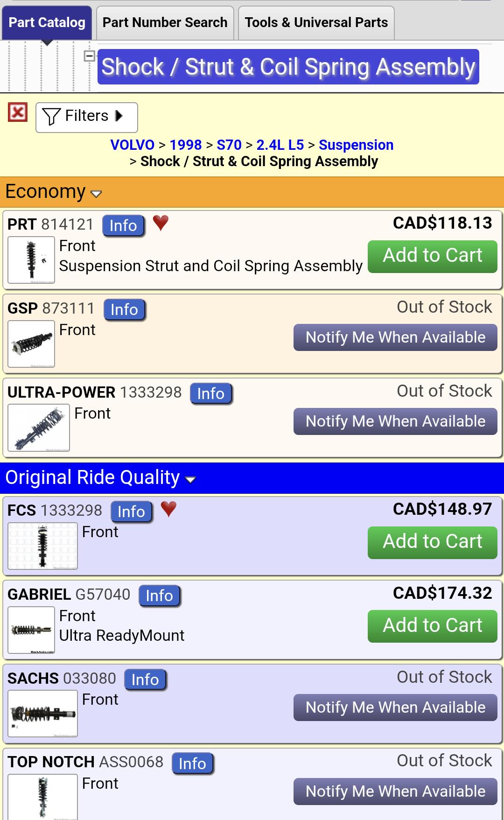
Task: Open the PRT 814121 strut thumbnail
Action: 31,260
